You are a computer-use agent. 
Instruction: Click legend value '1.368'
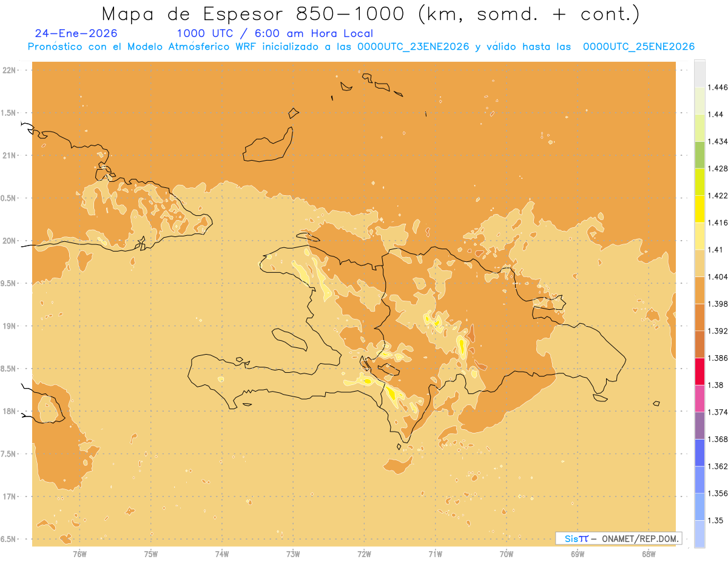coord(719,439)
